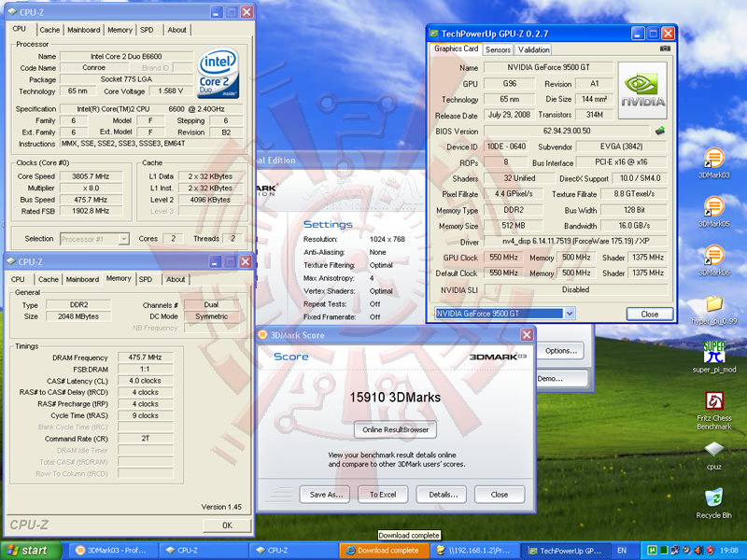747x560 pixels.
Task: Click the NVIDIA SLI Disabled field
Action: tap(575, 289)
